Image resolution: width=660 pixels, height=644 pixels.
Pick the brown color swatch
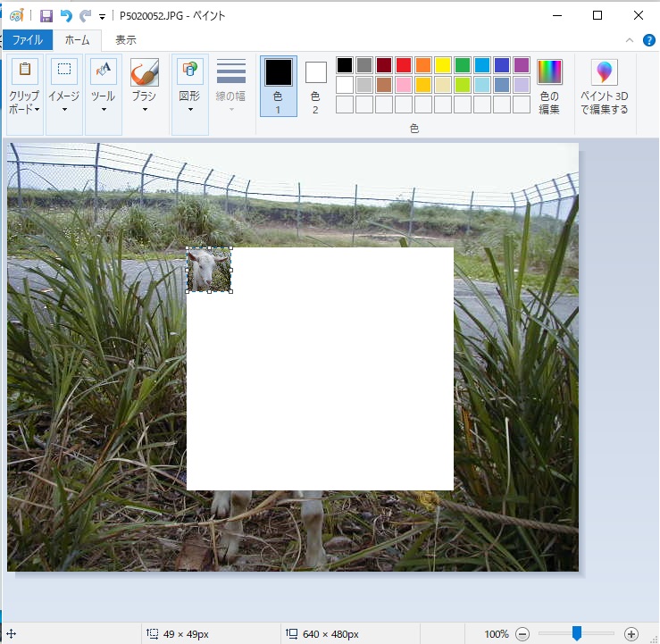pos(384,85)
